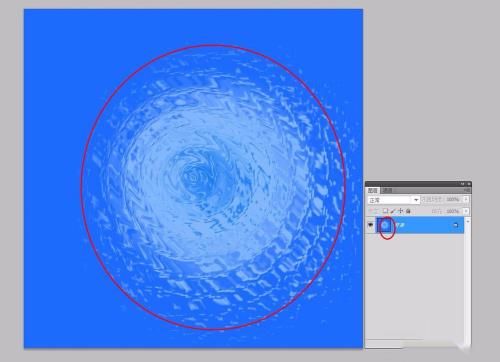The width and height of the screenshot is (500, 362).
Task: Select the background layer name text
Action: [x=400, y=225]
